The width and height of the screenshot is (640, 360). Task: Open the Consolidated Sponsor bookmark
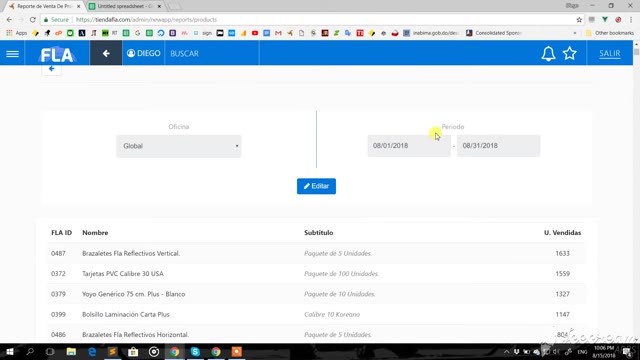pyautogui.click(x=494, y=33)
